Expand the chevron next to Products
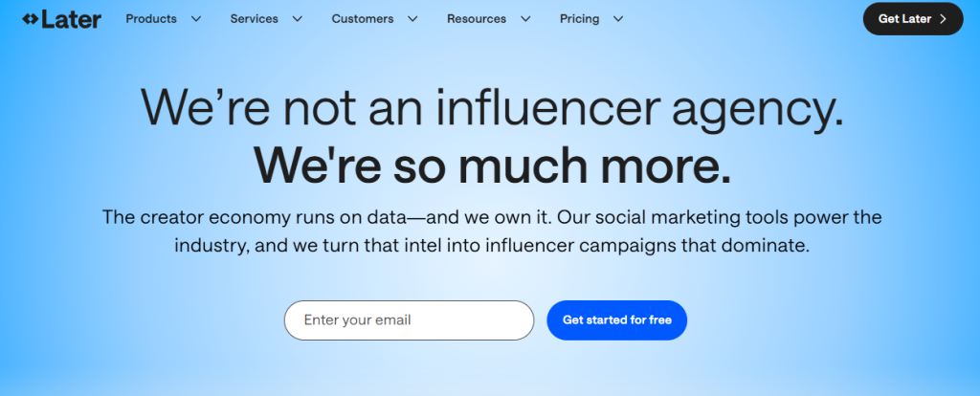 click(x=195, y=19)
